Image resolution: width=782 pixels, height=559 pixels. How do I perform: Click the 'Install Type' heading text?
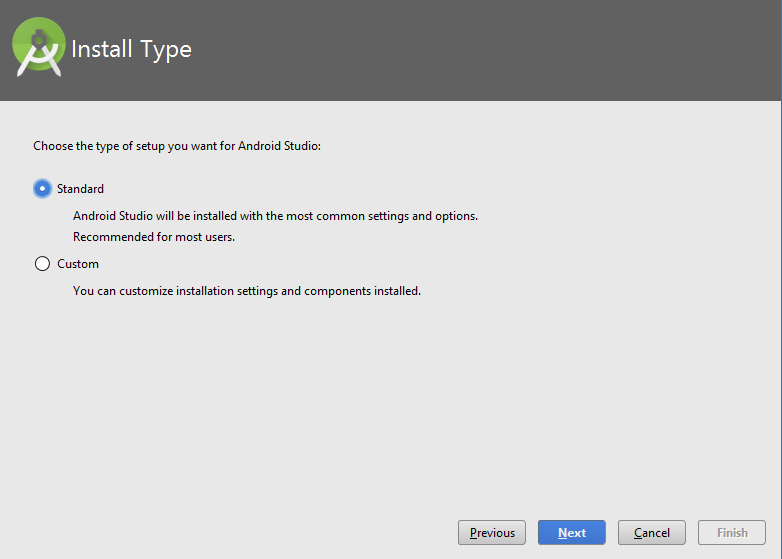[132, 50]
